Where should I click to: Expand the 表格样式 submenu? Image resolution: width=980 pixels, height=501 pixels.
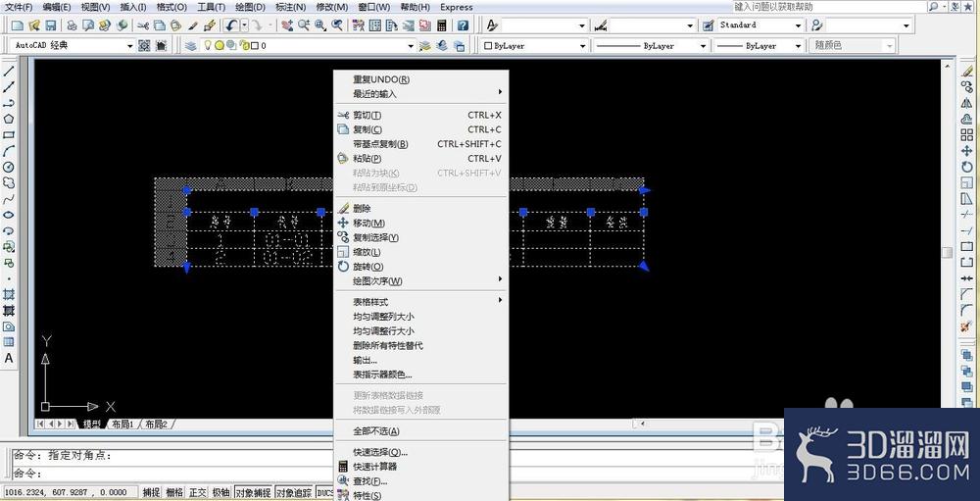[x=421, y=302]
